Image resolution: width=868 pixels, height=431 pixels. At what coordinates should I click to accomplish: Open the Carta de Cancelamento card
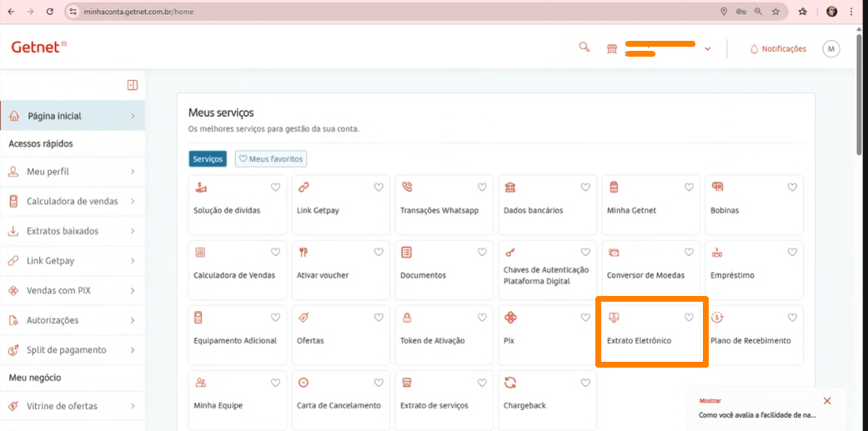341,400
